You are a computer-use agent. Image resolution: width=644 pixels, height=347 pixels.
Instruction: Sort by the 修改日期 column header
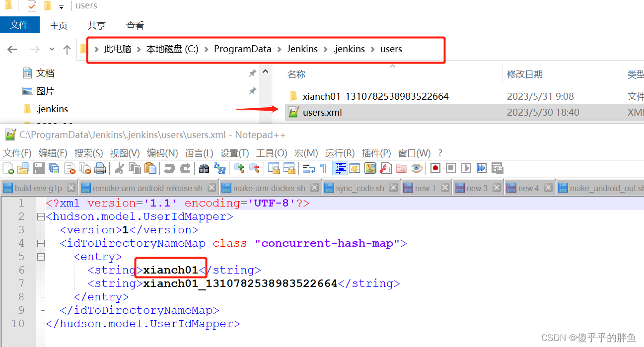coord(524,74)
